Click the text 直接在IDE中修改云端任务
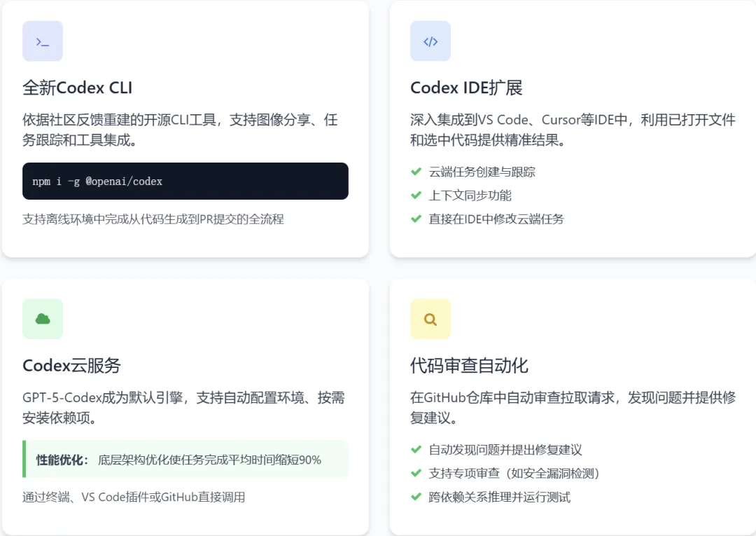756x536 pixels. pos(496,219)
